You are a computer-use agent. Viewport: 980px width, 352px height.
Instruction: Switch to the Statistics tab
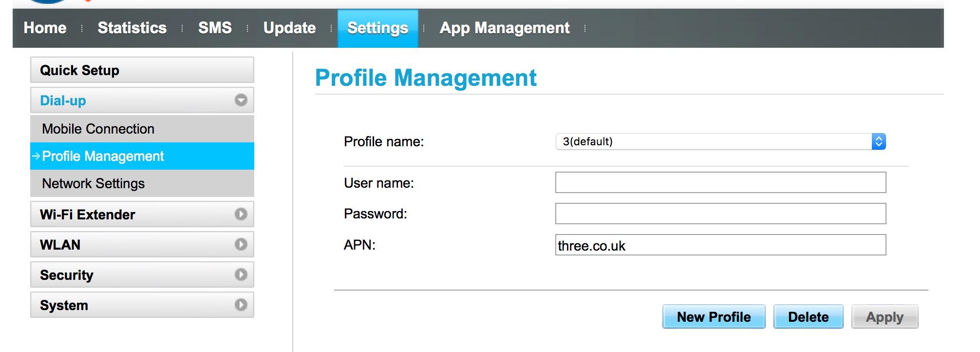point(132,28)
